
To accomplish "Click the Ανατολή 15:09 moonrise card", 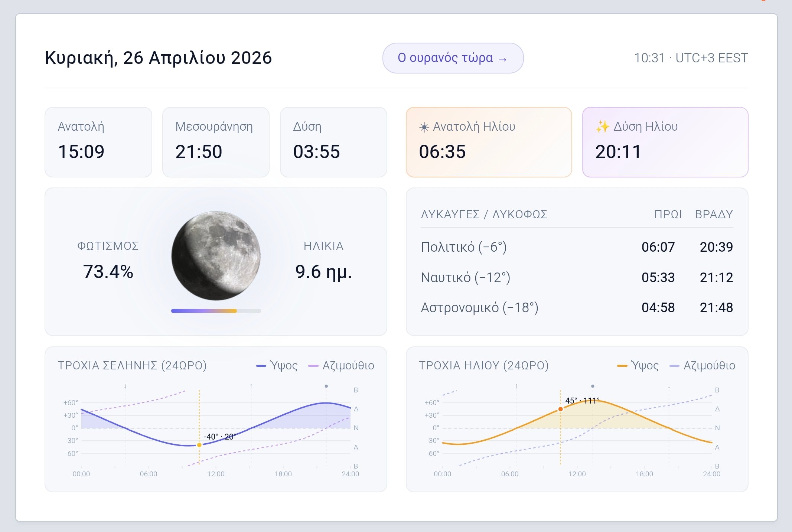I will 98,142.
